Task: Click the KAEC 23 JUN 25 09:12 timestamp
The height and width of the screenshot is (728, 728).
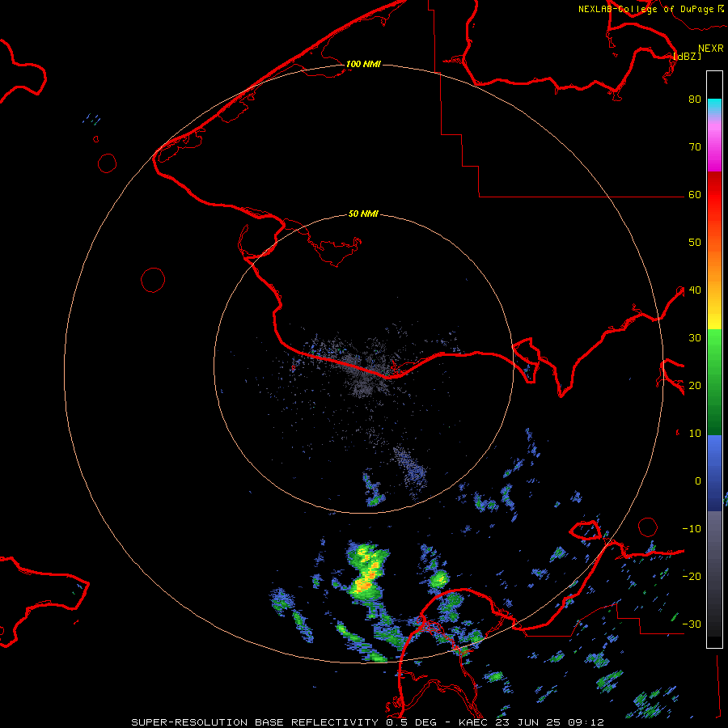Action: (531, 722)
